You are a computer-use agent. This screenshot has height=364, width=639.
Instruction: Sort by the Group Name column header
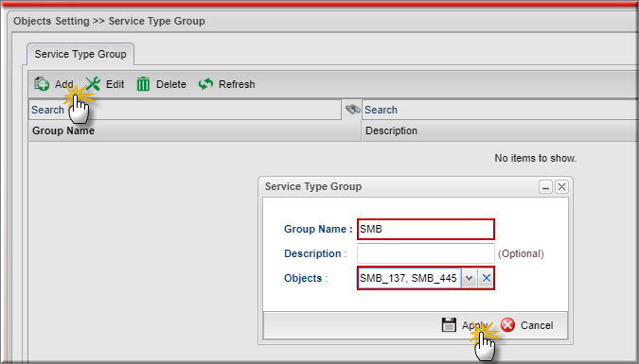(x=194, y=130)
